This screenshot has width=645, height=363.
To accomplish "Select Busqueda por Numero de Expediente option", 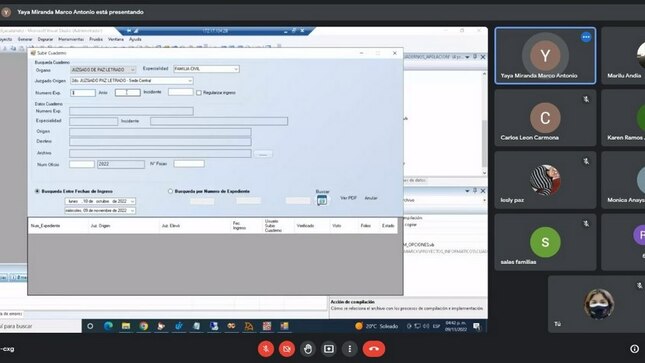I will point(170,191).
